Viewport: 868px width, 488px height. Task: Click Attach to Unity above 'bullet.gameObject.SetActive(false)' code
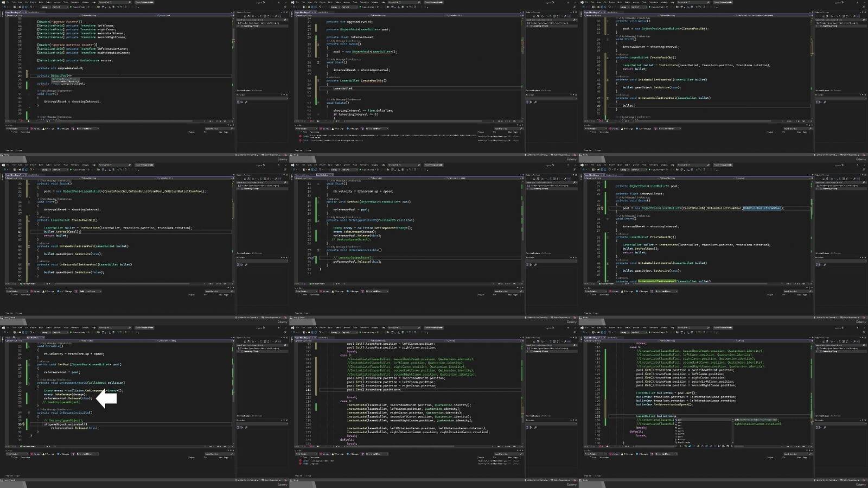tap(79, 170)
